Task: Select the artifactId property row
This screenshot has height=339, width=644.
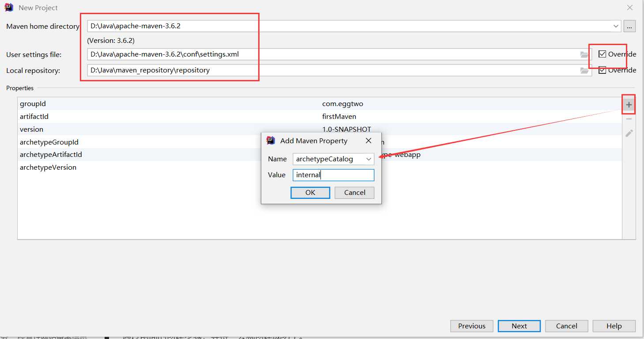Action: point(320,117)
